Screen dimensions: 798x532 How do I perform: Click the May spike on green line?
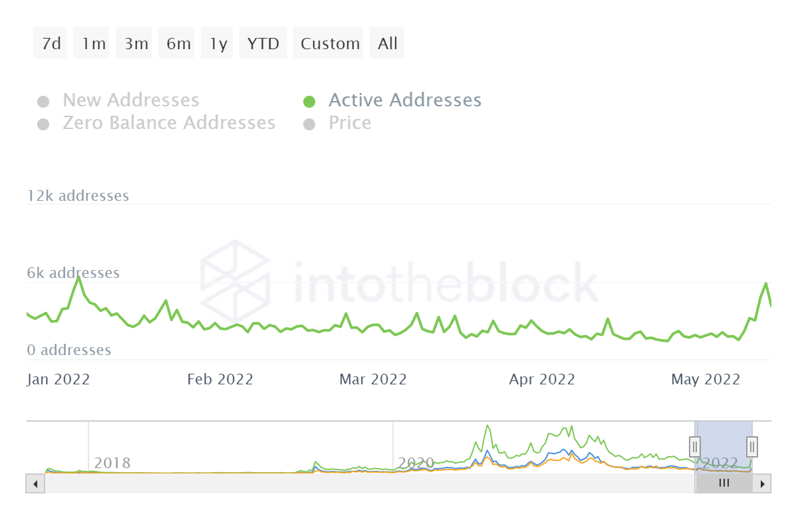tap(766, 284)
